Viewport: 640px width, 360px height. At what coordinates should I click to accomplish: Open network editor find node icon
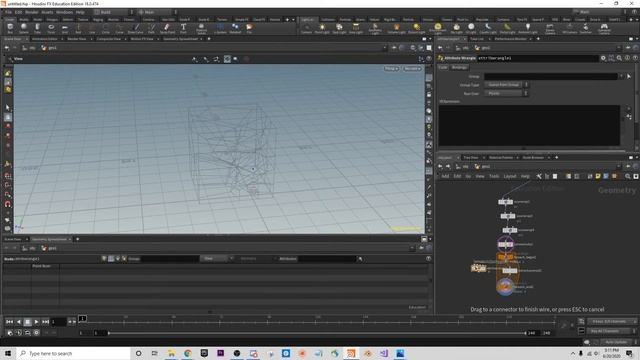point(628,176)
